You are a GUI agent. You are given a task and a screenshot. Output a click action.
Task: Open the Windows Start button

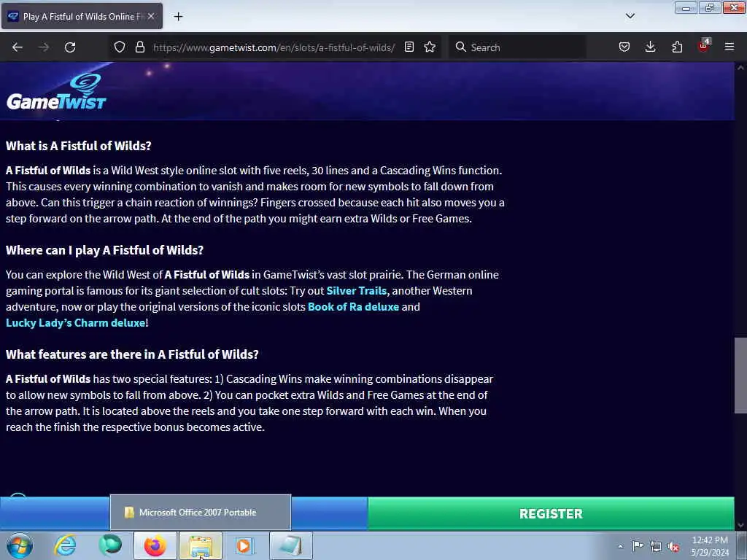click(x=20, y=545)
